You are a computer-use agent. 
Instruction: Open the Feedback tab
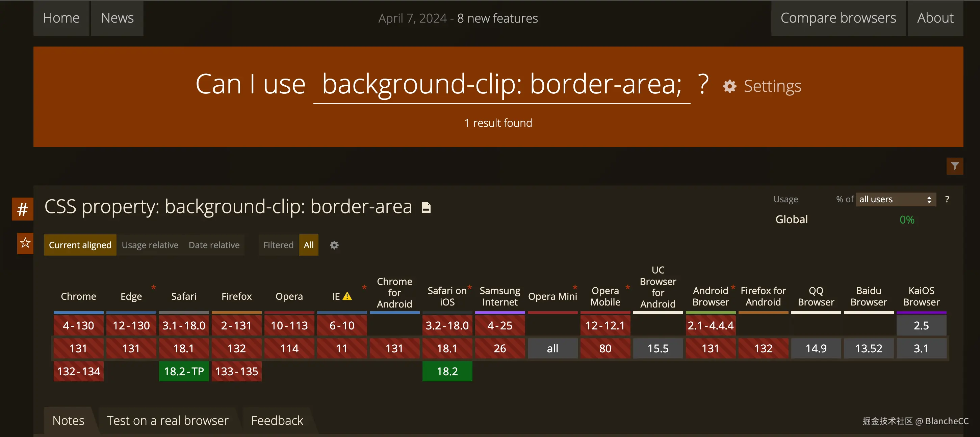click(x=277, y=421)
